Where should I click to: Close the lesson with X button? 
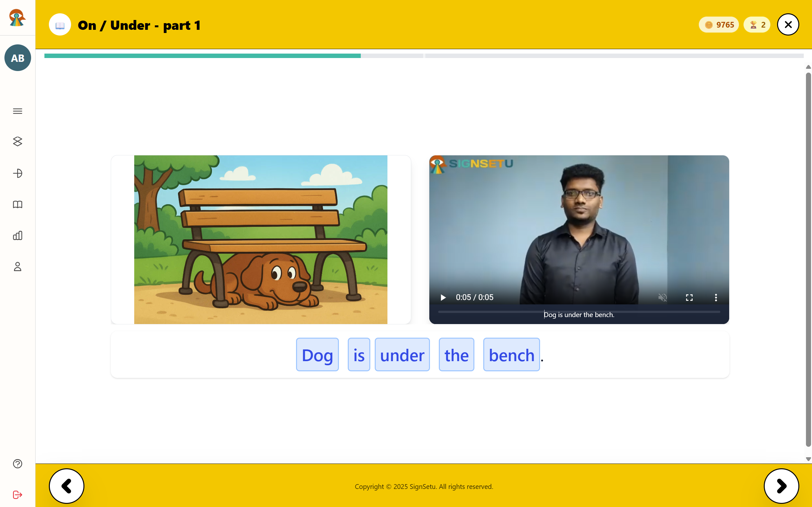[x=788, y=24]
